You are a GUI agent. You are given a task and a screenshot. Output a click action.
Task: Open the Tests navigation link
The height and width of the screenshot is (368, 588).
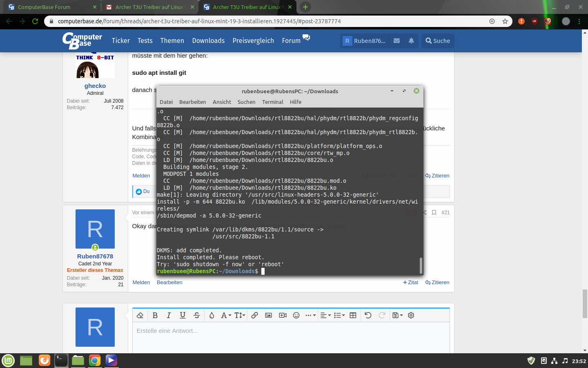pyautogui.click(x=145, y=40)
